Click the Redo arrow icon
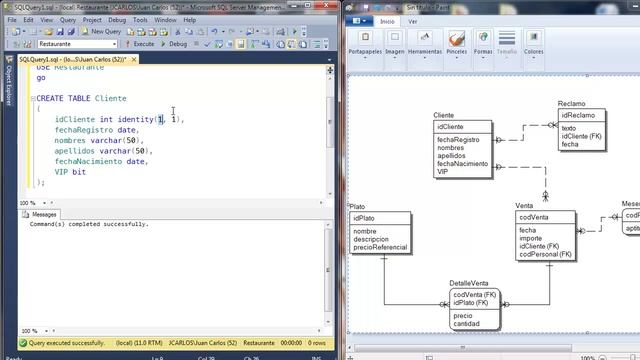The width and height of the screenshot is (640, 360). [x=231, y=31]
